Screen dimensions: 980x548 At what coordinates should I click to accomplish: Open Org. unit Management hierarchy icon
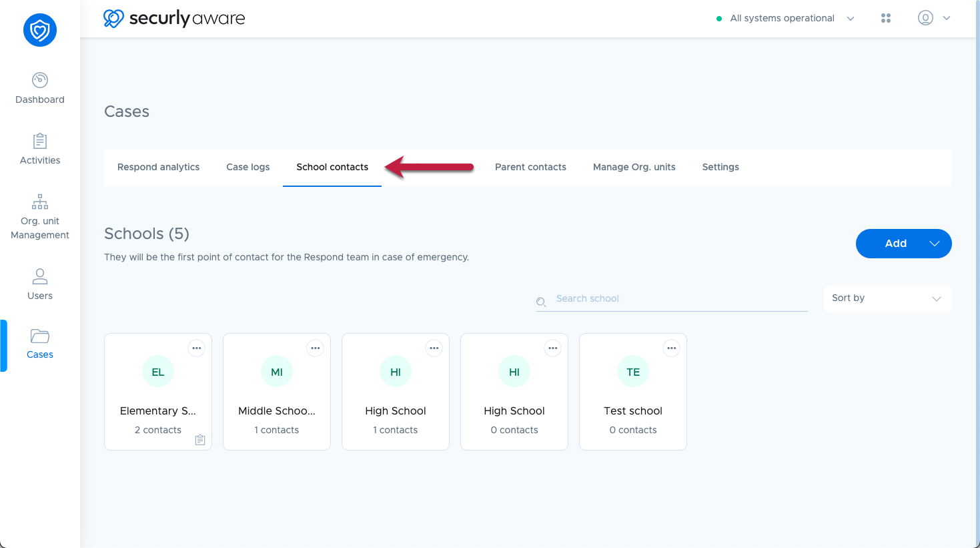40,202
